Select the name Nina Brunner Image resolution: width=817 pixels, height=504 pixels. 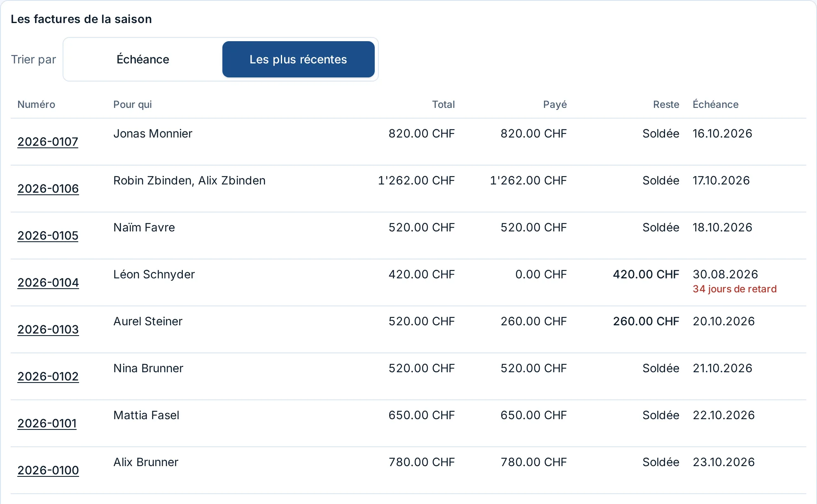(x=148, y=368)
